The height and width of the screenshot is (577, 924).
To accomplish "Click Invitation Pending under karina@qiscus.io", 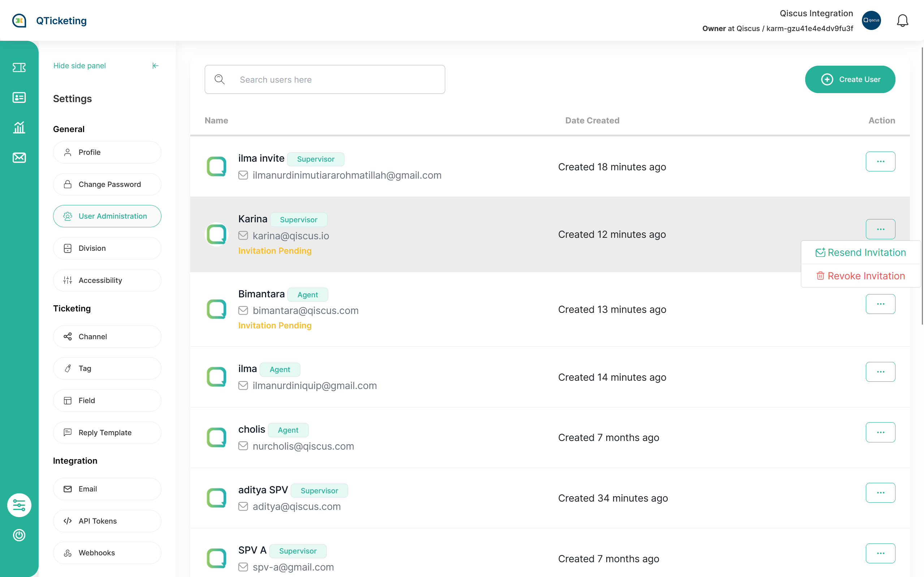I will (x=275, y=251).
